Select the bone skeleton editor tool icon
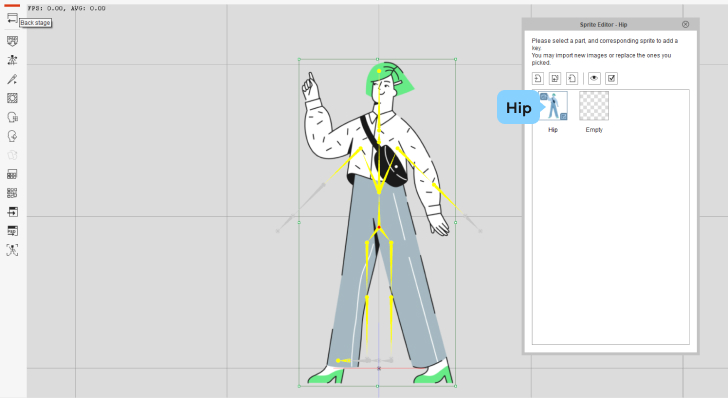 tap(12, 60)
